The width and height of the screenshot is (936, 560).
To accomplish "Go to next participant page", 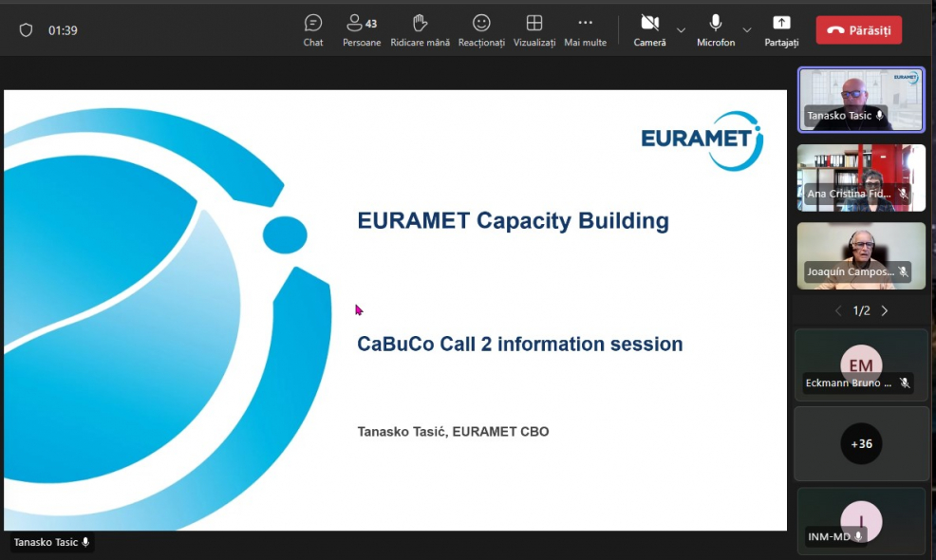I will tap(885, 310).
